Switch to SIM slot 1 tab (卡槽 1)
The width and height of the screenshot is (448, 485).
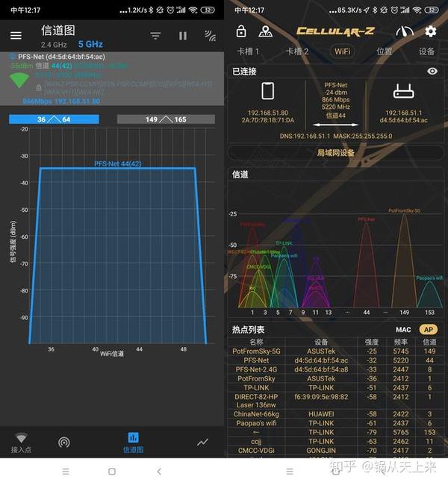coord(248,51)
